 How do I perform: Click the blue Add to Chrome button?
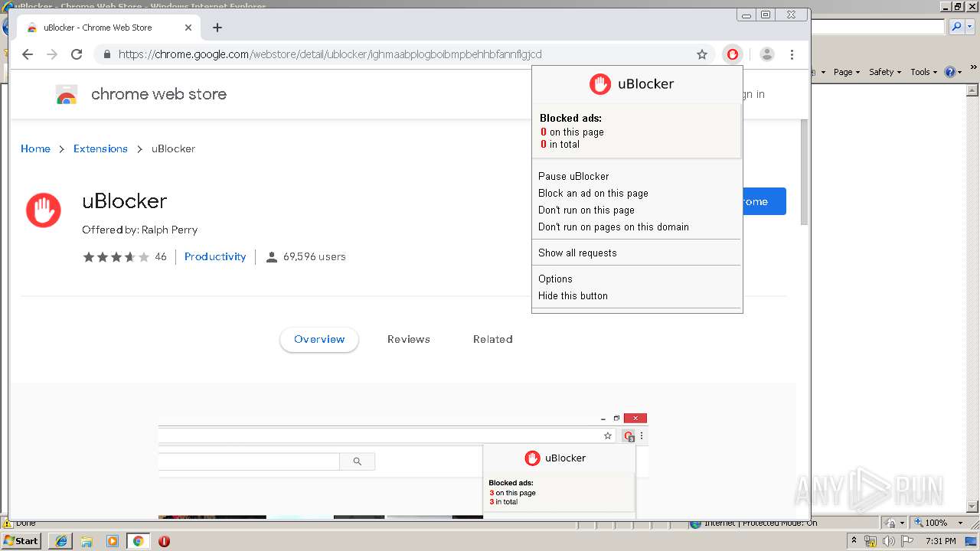pyautogui.click(x=764, y=201)
